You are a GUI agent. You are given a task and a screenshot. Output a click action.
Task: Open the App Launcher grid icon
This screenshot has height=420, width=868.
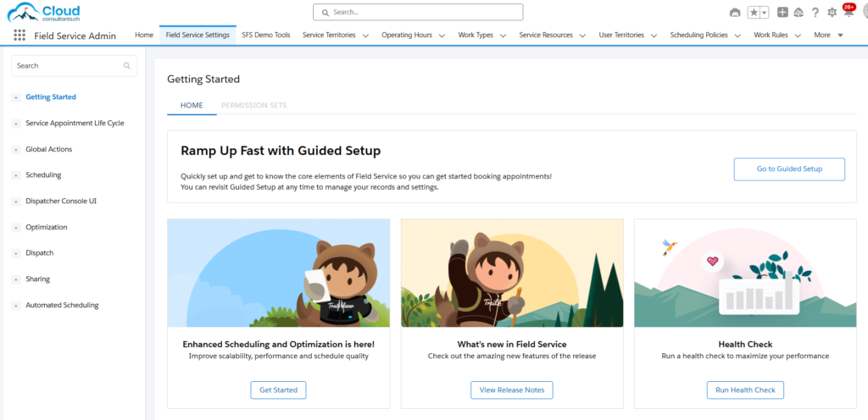[19, 36]
